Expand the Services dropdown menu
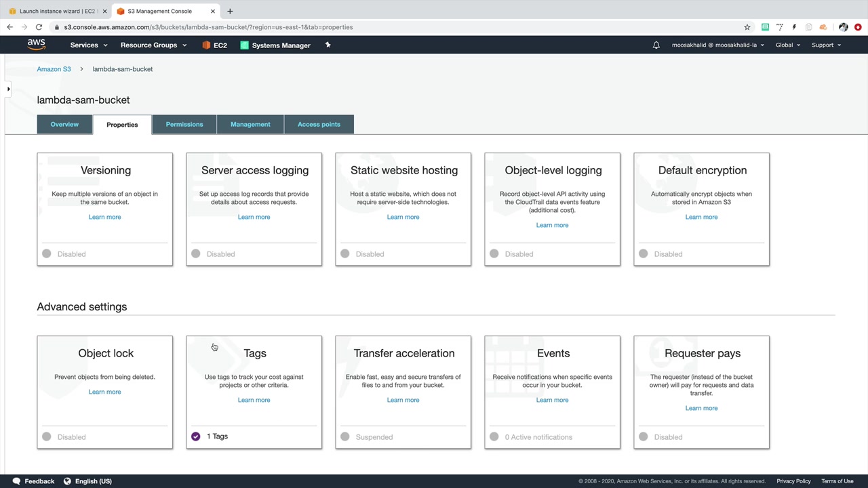This screenshot has width=868, height=488. click(x=89, y=45)
